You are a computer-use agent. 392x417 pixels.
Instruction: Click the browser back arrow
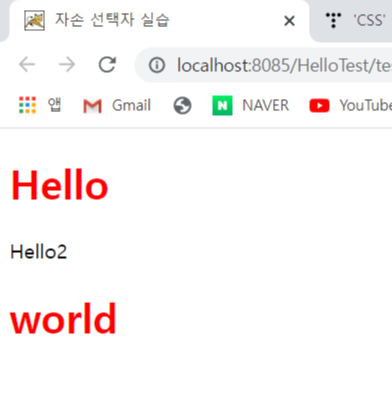pyautogui.click(x=27, y=64)
